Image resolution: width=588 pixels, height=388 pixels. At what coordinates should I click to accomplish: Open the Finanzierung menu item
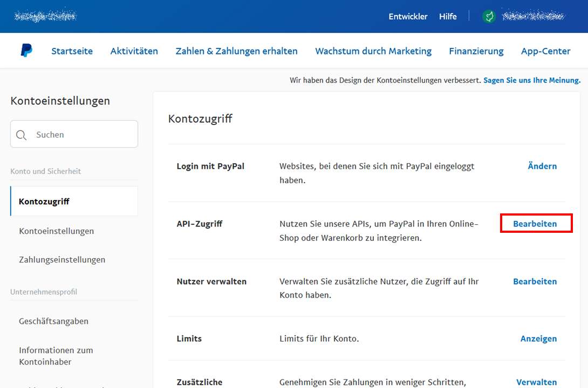(476, 51)
